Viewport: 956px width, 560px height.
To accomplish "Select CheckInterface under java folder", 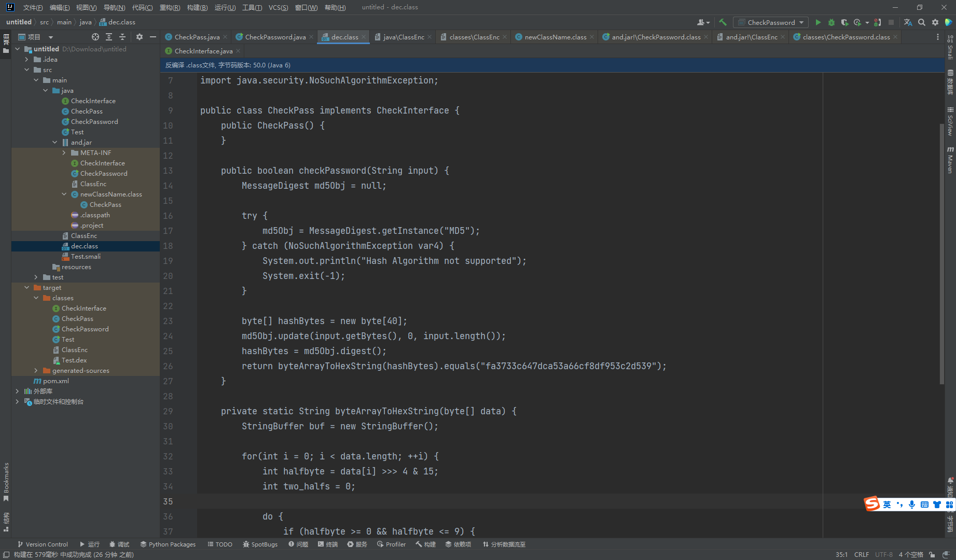I will [86, 101].
